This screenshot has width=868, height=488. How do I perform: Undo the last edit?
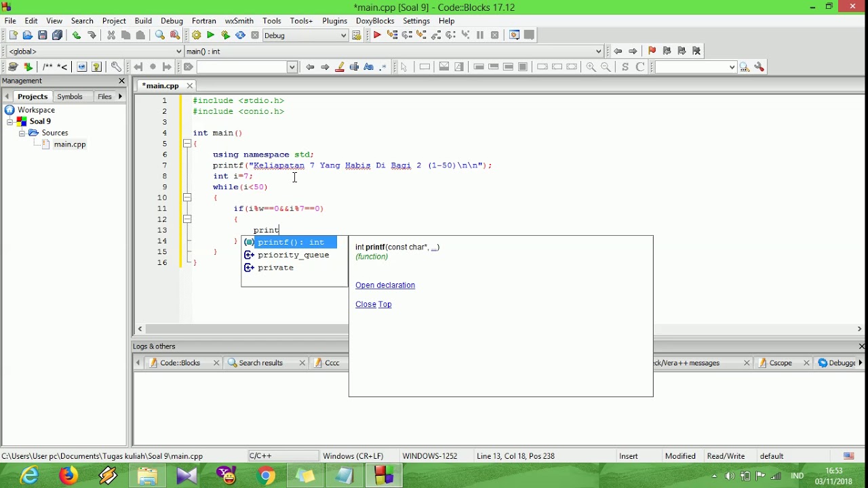(77, 35)
